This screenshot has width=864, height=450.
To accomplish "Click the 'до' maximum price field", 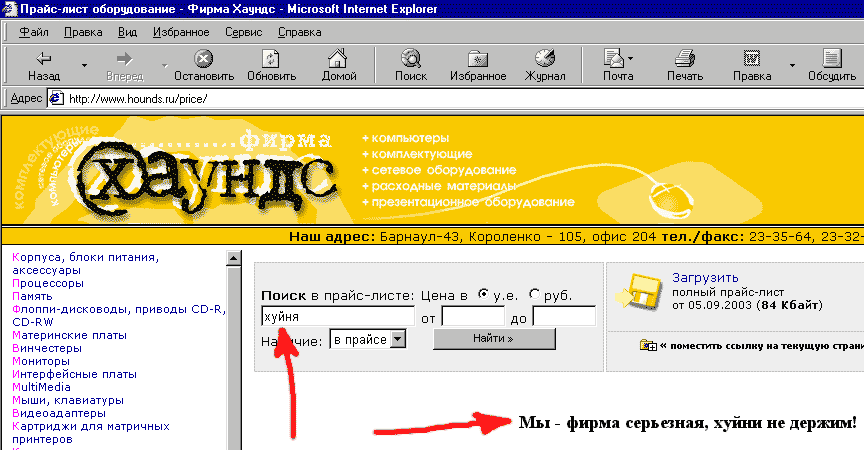I will pos(564,317).
